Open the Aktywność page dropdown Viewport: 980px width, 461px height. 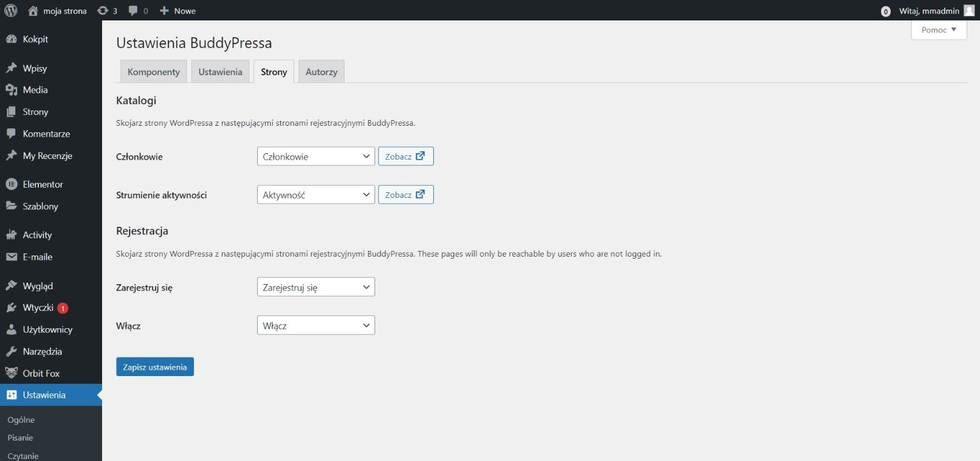click(316, 195)
